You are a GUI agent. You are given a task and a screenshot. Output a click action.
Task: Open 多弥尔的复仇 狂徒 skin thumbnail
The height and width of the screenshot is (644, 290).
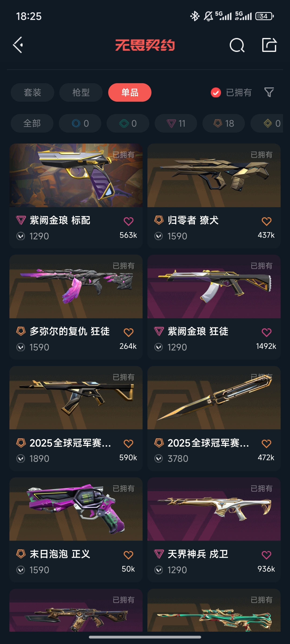(76, 287)
